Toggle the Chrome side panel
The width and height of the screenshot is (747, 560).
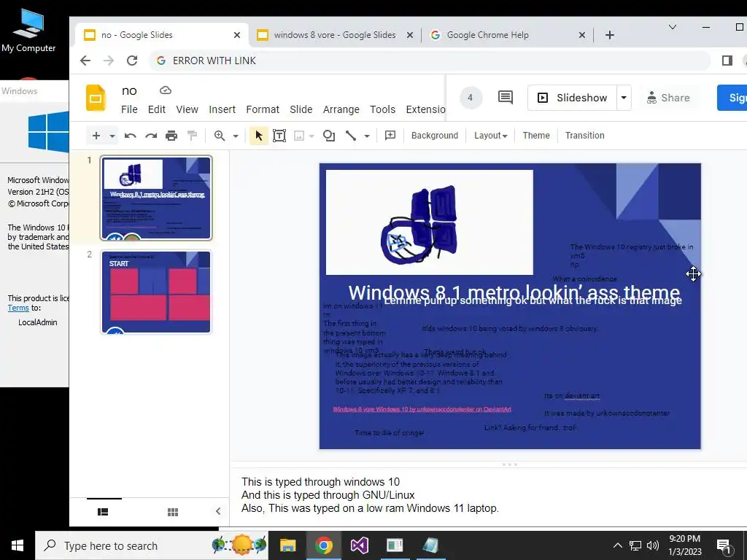click(727, 61)
